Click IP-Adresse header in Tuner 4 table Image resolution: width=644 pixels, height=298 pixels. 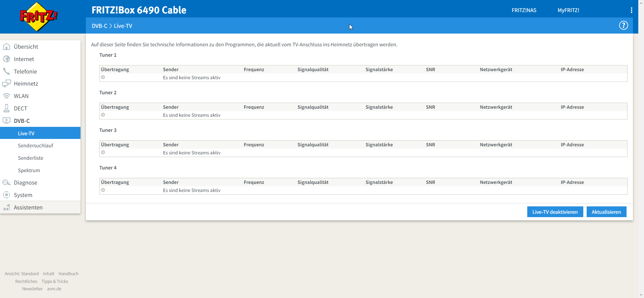coord(572,182)
